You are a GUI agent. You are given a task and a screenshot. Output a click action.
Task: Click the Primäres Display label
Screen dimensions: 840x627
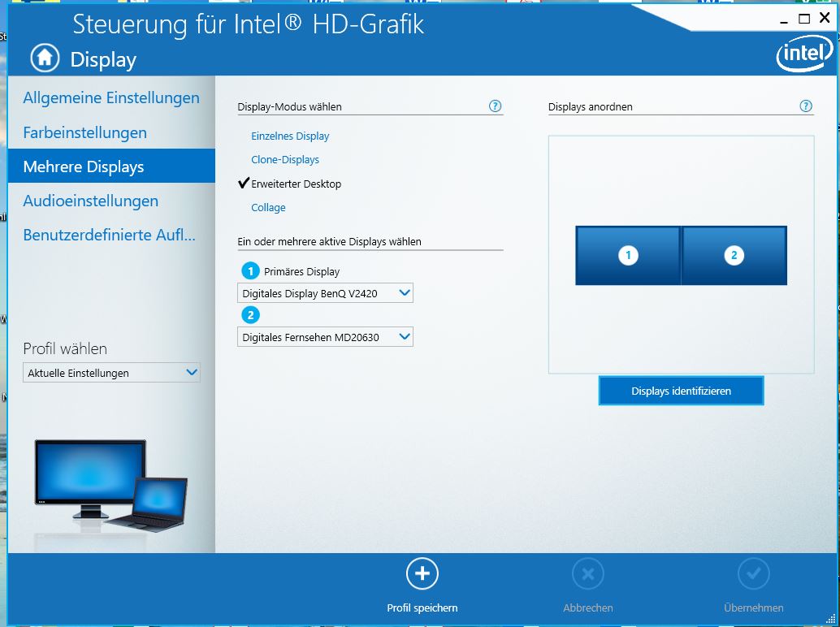click(x=301, y=271)
